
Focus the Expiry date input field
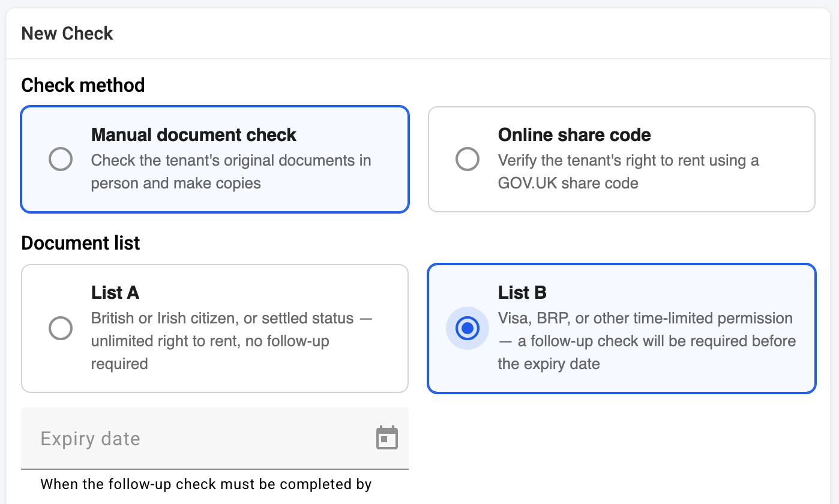pyautogui.click(x=215, y=439)
